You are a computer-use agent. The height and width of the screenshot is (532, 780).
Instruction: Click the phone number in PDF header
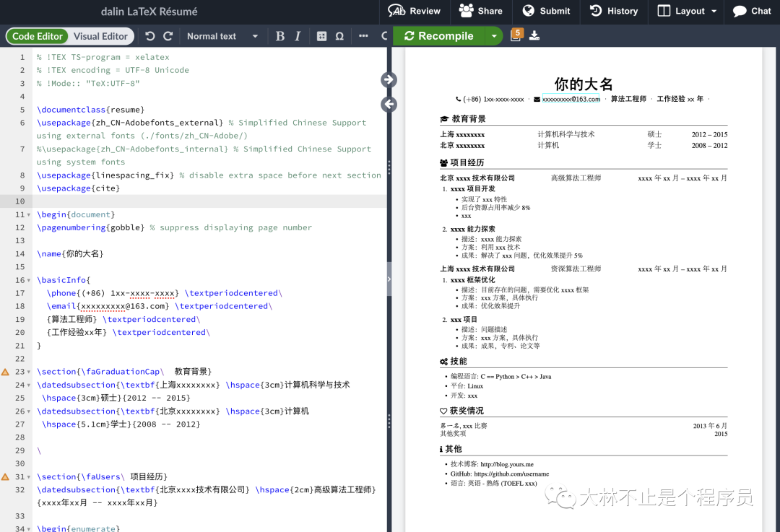493,99
